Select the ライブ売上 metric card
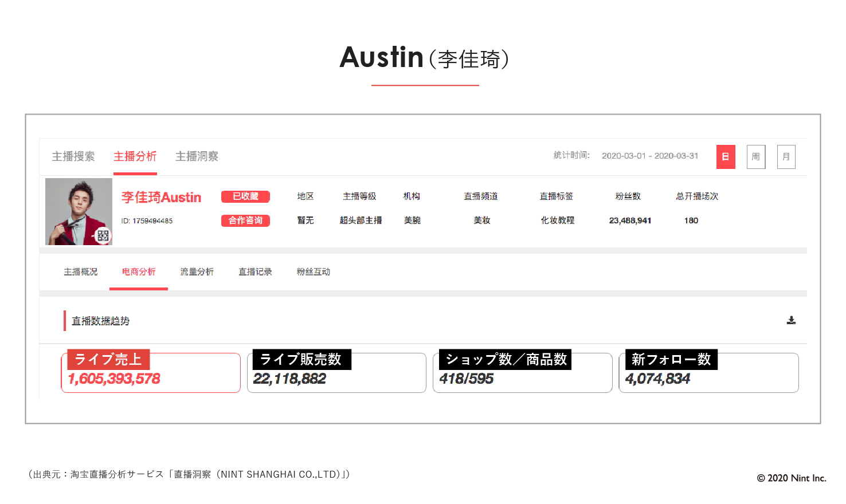Image resolution: width=846 pixels, height=504 pixels. 151,373
